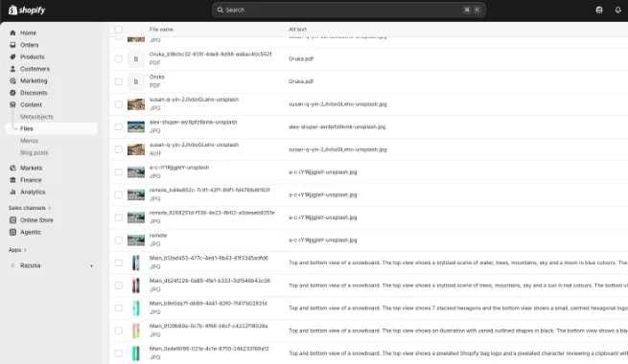Check the remote_bd4e852c row checkbox
Image resolution: width=628 pixels, height=364 pixels.
[119, 194]
